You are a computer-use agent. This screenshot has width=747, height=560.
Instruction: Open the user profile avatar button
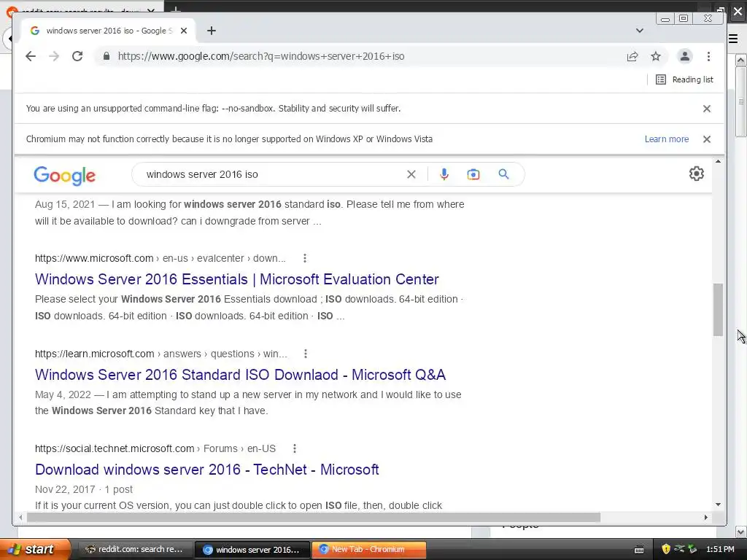tap(684, 56)
